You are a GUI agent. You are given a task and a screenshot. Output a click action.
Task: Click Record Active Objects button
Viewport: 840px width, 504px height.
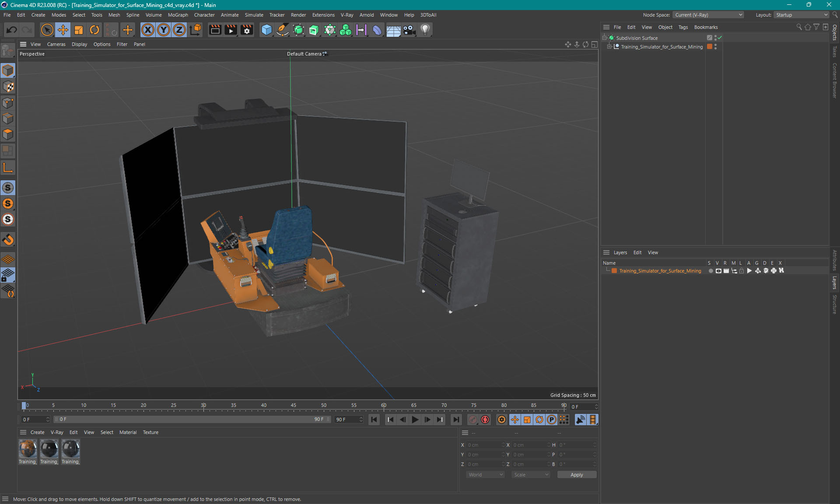pos(472,420)
